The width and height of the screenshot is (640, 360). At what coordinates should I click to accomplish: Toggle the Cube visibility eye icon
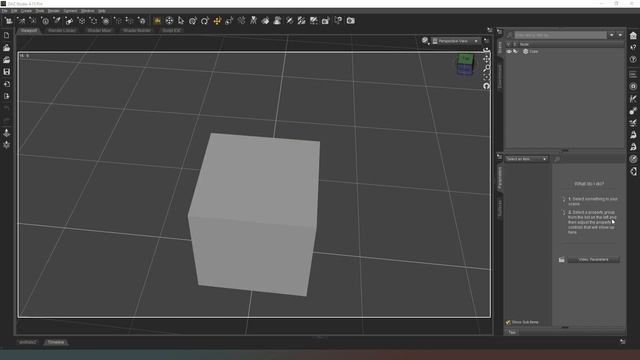[x=509, y=52]
